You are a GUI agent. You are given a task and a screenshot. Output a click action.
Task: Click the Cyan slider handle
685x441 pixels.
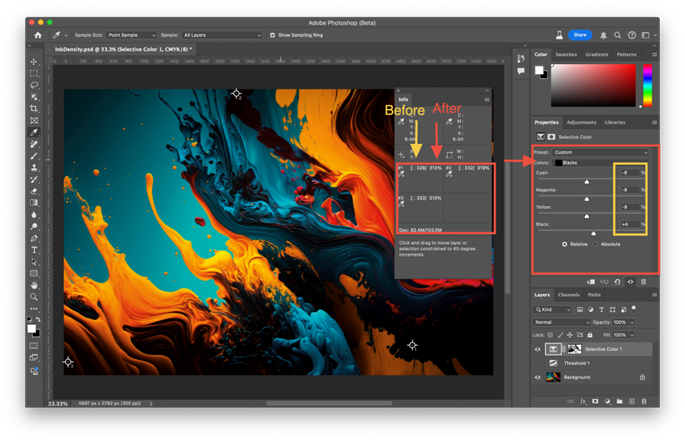[x=587, y=182]
